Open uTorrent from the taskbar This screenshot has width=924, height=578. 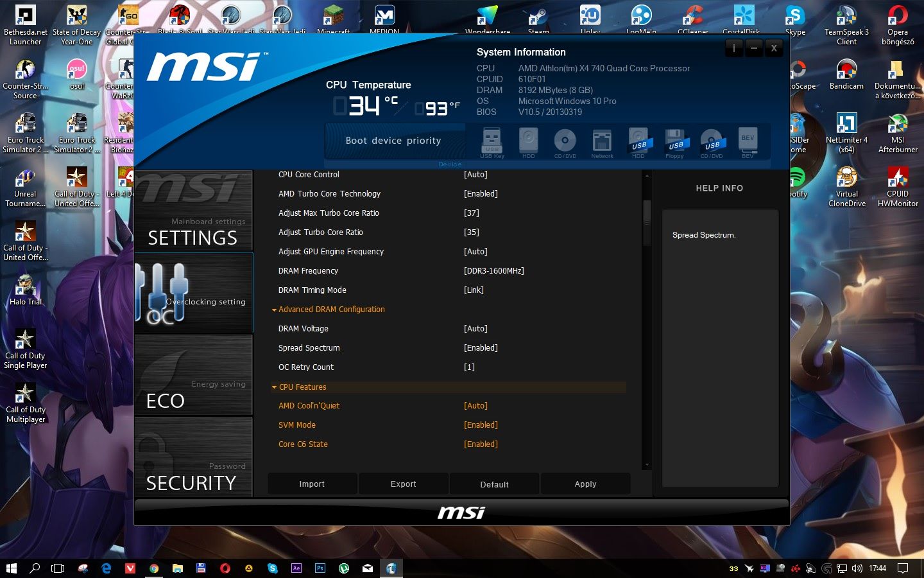point(344,568)
